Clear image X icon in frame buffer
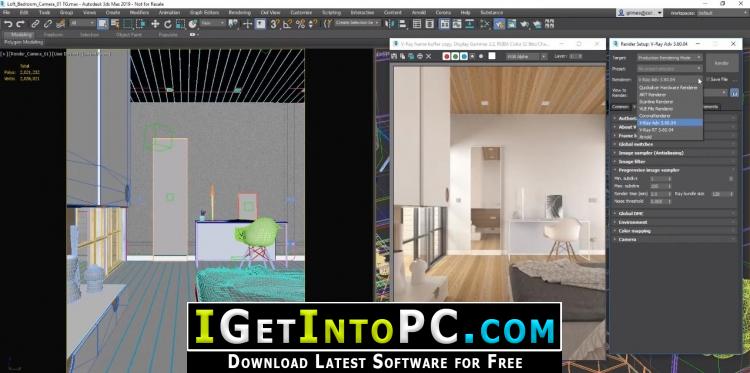The height and width of the screenshot is (373, 750). click(x=429, y=56)
